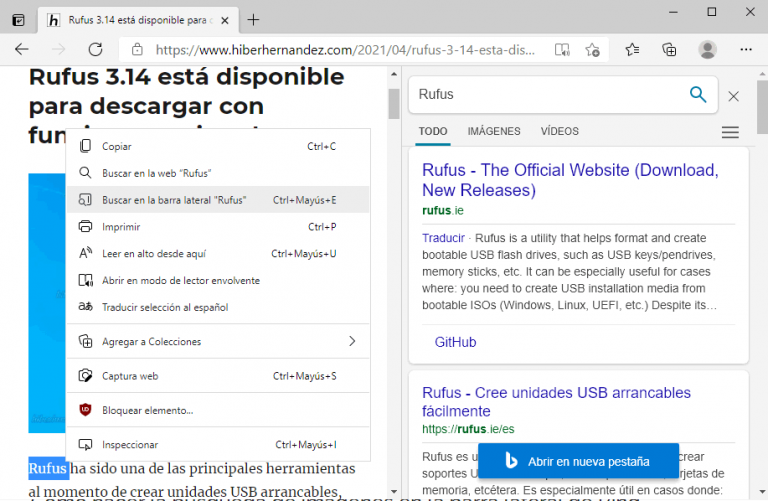Viewport: 768px width, 501px height.
Task: Click the browser Back arrow
Action: 22,49
